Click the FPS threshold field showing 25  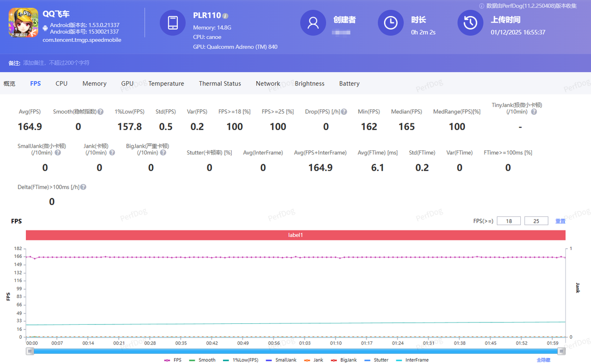tap(536, 221)
